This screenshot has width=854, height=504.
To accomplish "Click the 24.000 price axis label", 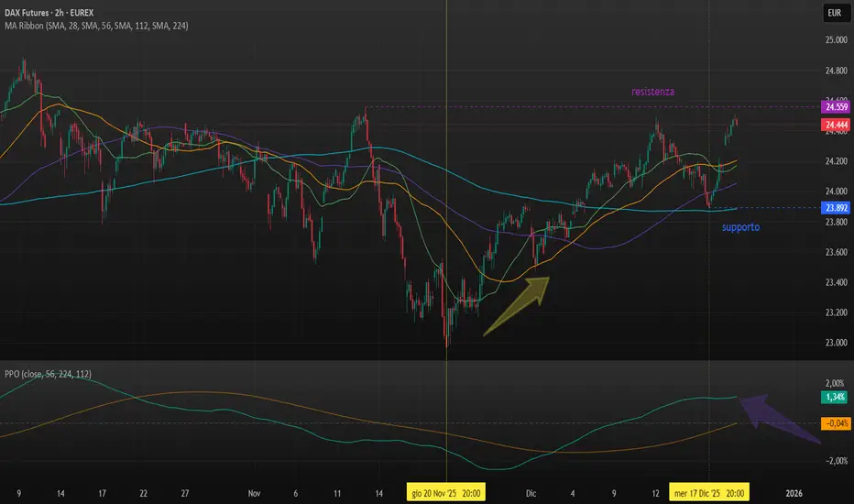I will pos(836,192).
